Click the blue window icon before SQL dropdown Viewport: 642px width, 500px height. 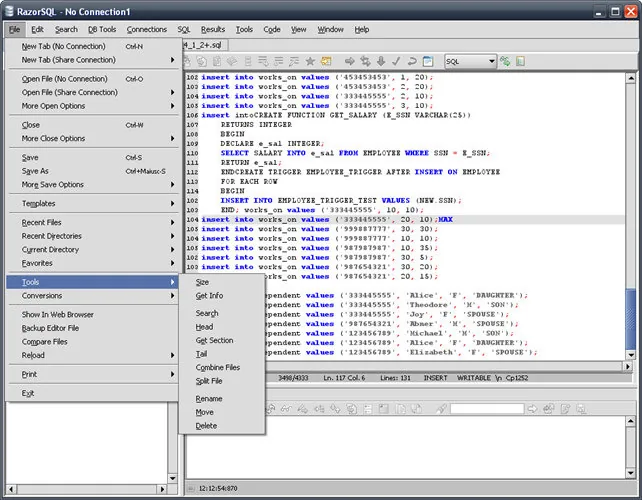pos(428,61)
